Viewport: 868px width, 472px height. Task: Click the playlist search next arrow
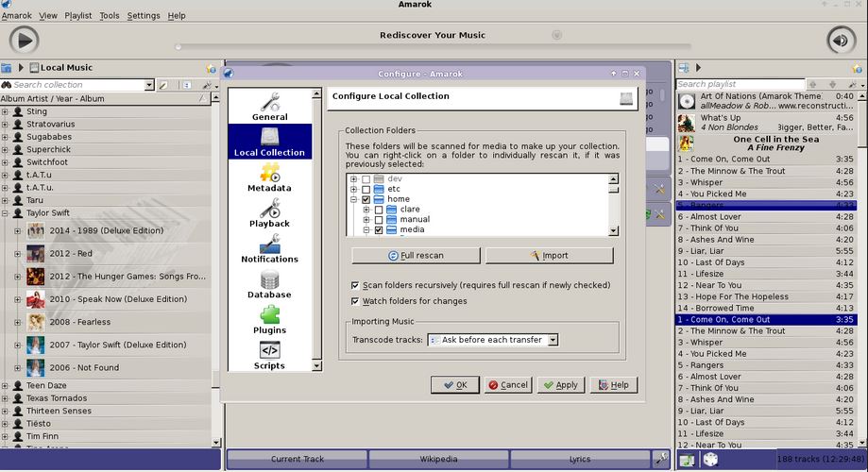pos(832,84)
